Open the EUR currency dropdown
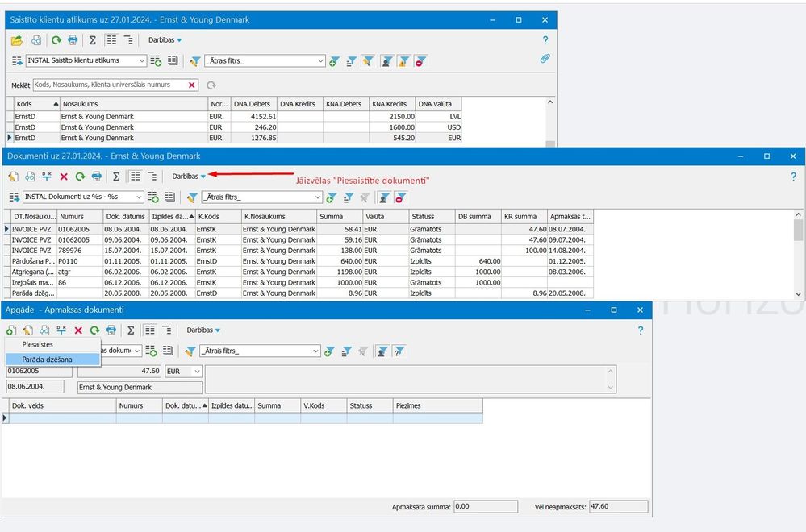806x532 pixels. 182,370
